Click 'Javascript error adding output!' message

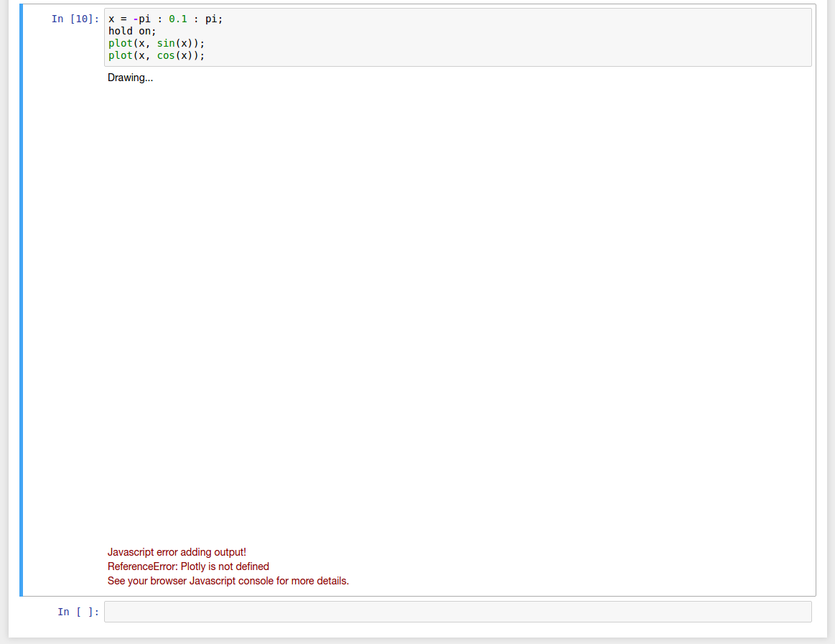point(177,552)
